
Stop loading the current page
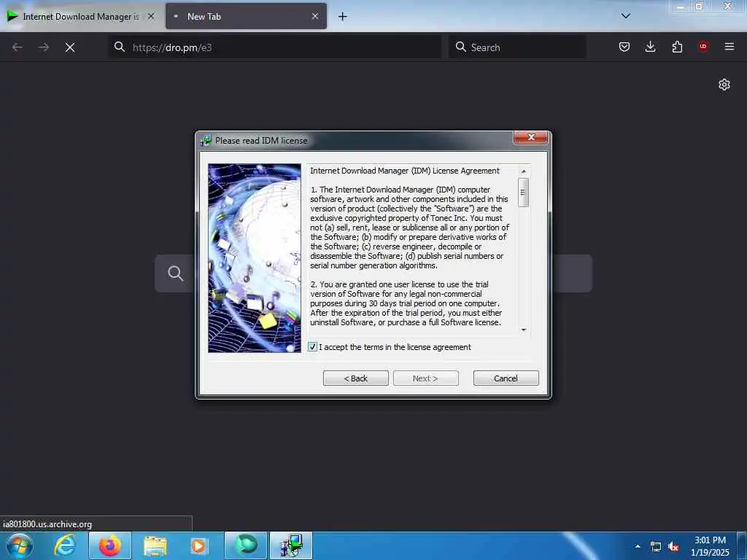click(70, 47)
